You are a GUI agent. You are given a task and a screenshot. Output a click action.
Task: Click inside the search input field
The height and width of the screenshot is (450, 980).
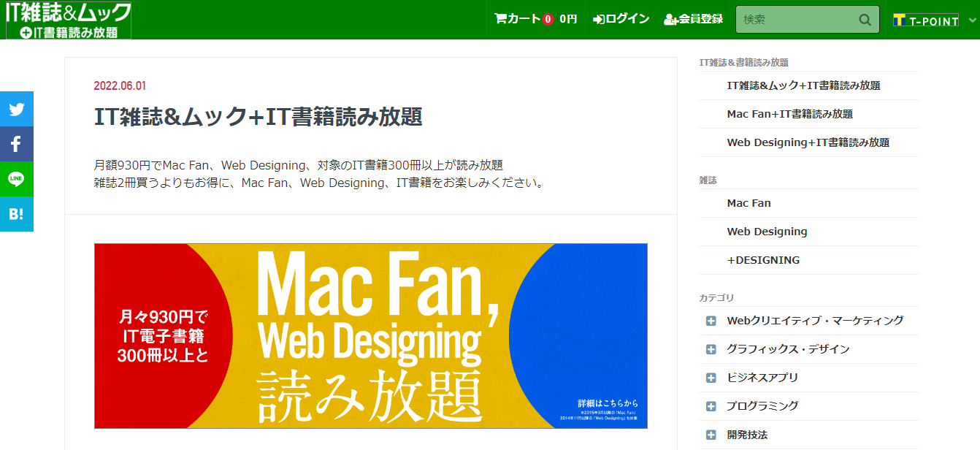(796, 20)
